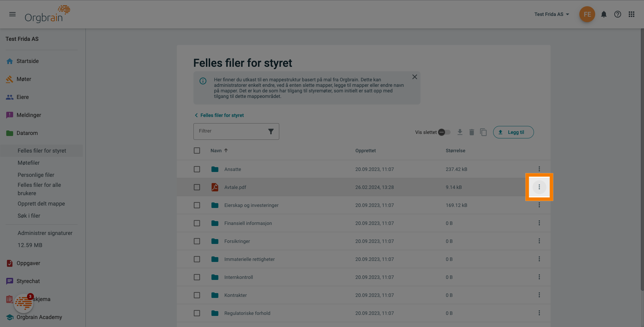Open Søk i filer
The image size is (644, 327).
tap(29, 216)
